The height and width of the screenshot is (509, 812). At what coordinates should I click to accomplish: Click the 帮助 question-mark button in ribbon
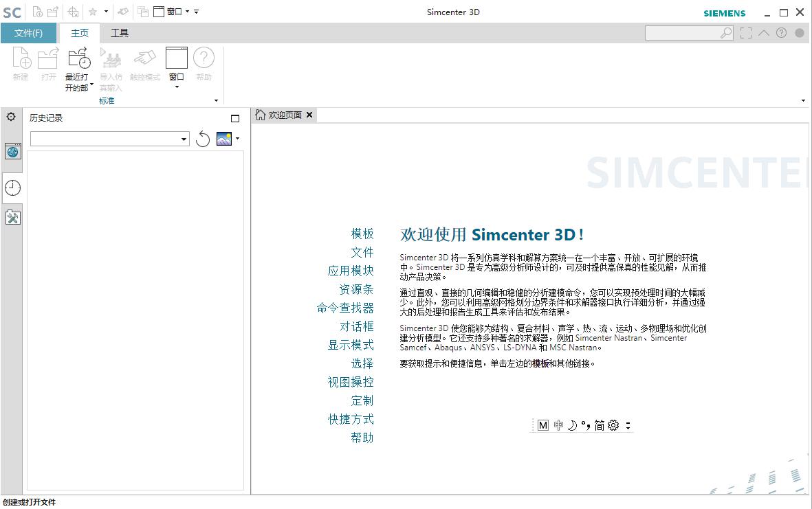click(x=204, y=64)
